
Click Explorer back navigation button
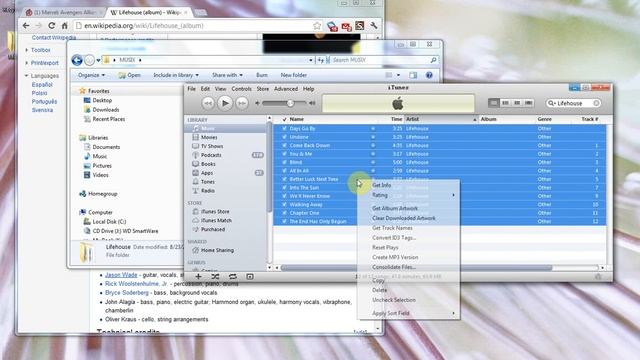click(x=77, y=60)
